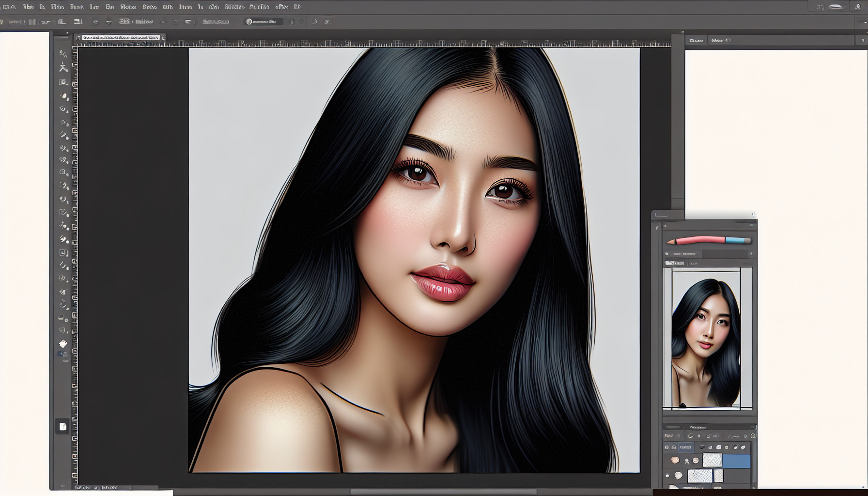
Task: Select the topmost tool in the left toolbar
Action: coord(63,53)
